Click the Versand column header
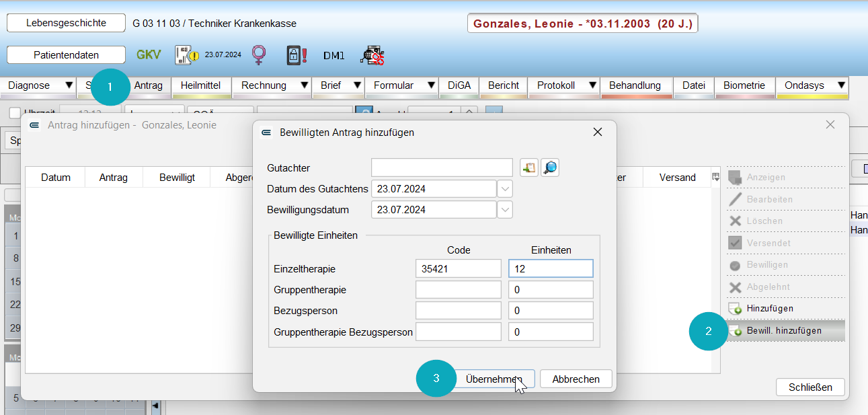 (x=677, y=178)
